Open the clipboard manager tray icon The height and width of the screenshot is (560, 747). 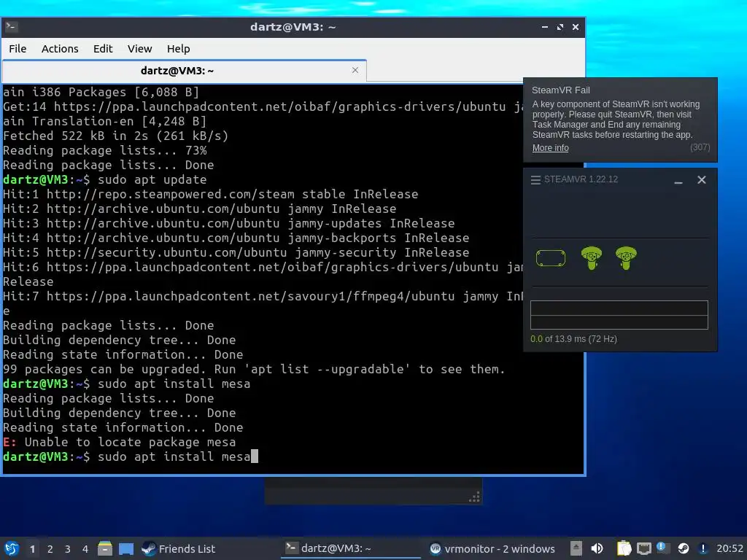pos(624,548)
